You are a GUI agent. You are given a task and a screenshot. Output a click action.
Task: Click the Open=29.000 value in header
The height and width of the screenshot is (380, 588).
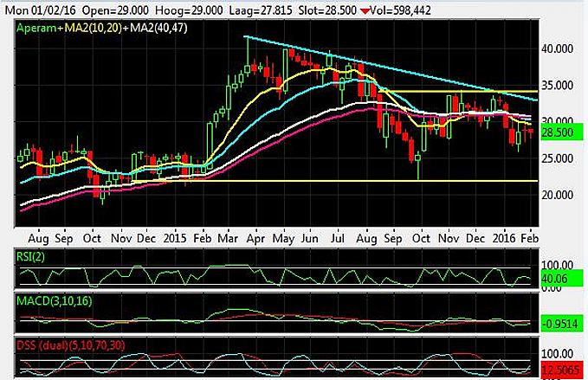pos(114,8)
